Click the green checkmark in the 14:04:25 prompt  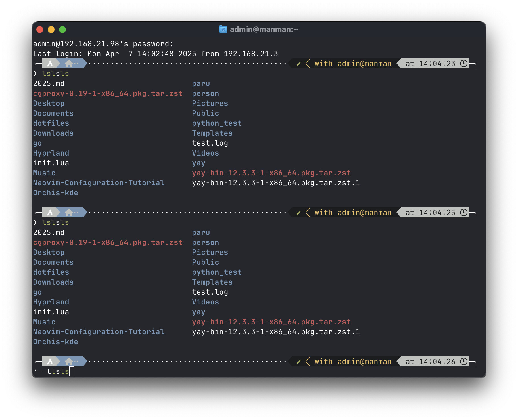coord(298,213)
